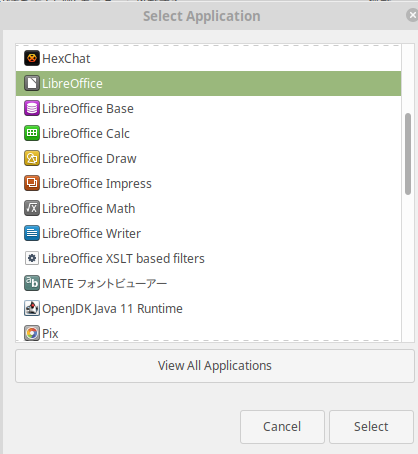Click the OpenJDK Java 11 Runtime icon

click(32, 308)
